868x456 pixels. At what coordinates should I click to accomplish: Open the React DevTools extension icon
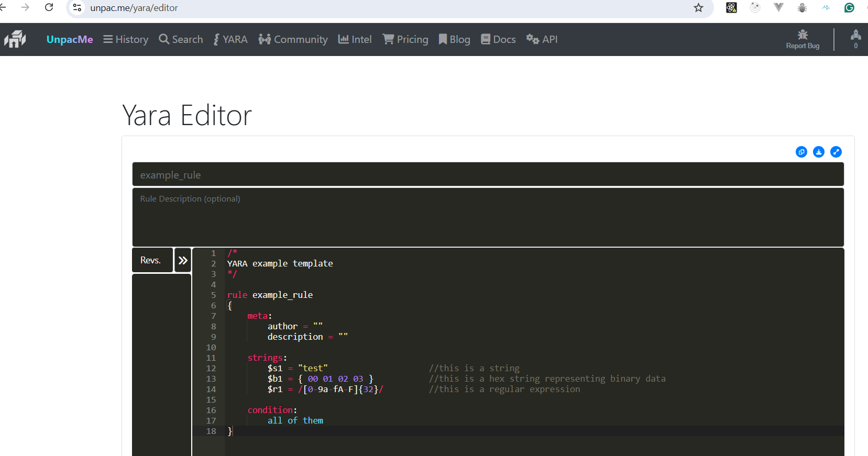coord(731,7)
